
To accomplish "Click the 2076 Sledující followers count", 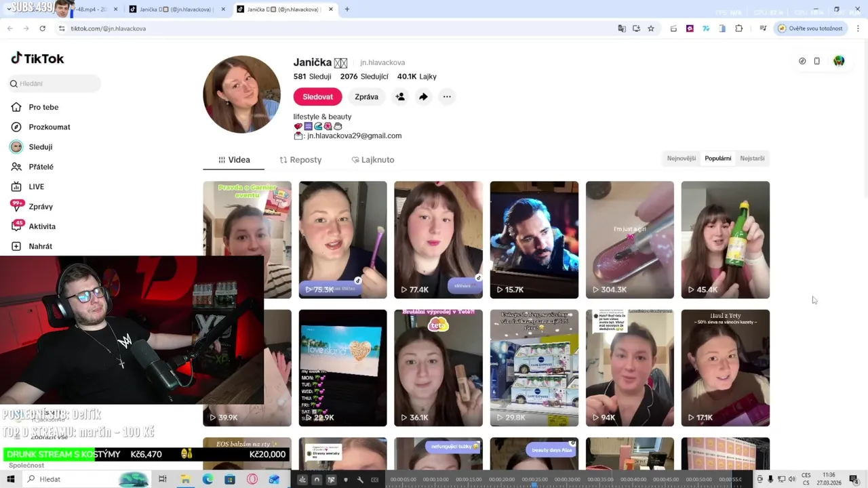I will pos(364,77).
